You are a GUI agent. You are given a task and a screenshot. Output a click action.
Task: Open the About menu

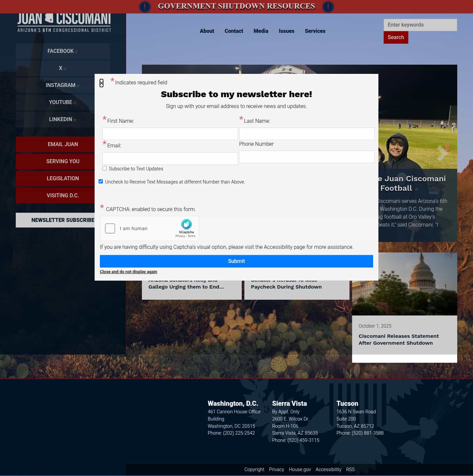pyautogui.click(x=207, y=31)
